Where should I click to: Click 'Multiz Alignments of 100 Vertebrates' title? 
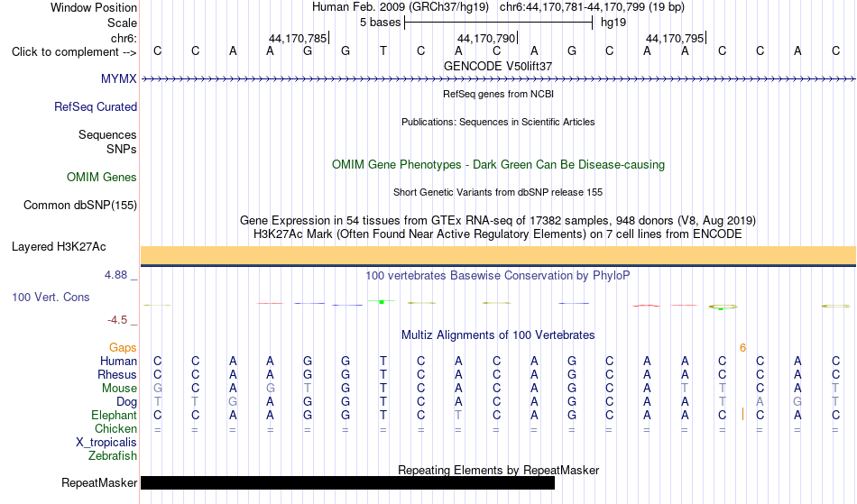point(498,334)
